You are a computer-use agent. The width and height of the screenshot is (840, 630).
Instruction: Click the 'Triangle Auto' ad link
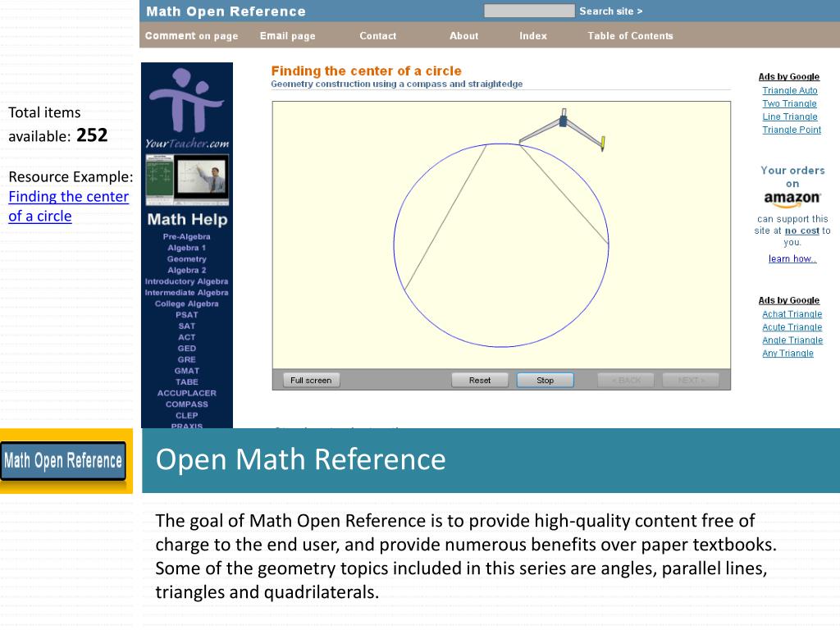pos(790,90)
